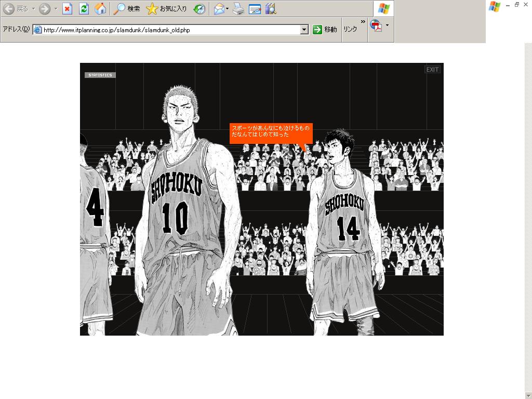Expand the address bar dropdown list
The width and height of the screenshot is (532, 399).
(x=304, y=30)
